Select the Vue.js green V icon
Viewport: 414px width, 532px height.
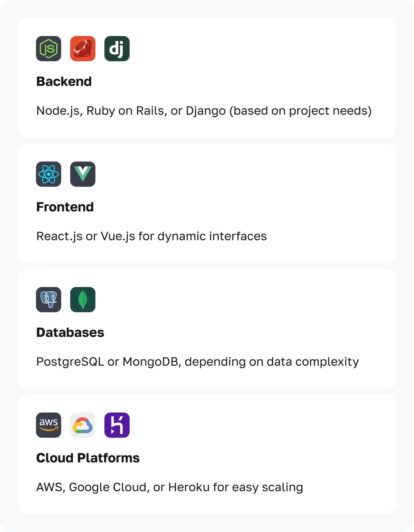coord(83,174)
